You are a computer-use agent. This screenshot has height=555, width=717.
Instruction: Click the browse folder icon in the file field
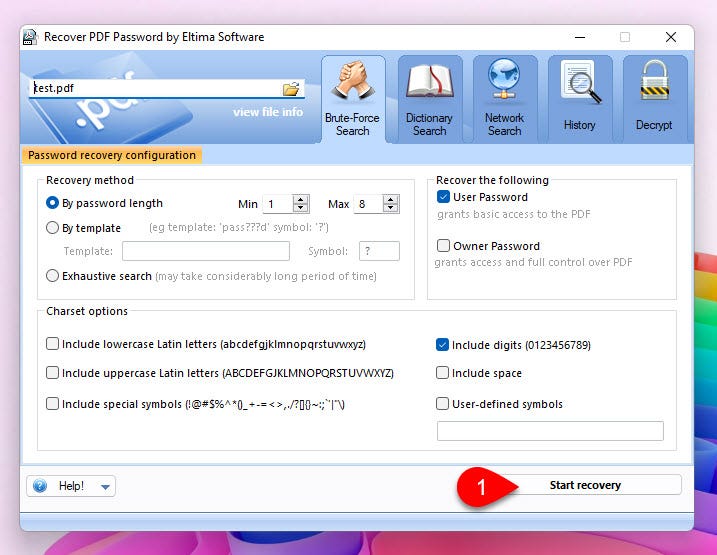pos(291,89)
